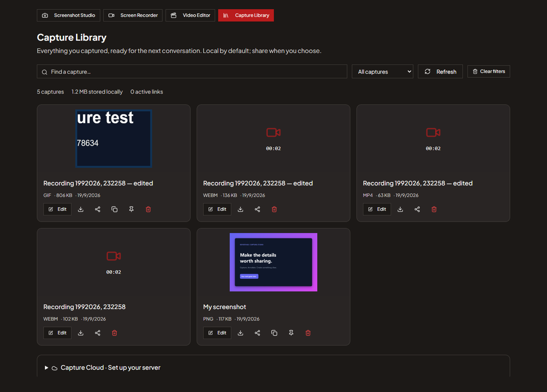Refresh the capture list

pyautogui.click(x=440, y=71)
